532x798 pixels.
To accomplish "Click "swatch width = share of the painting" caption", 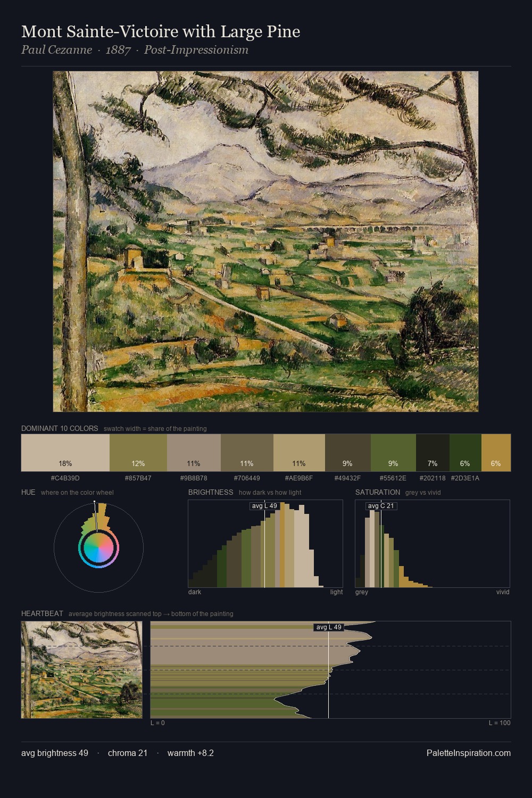I will pos(155,428).
